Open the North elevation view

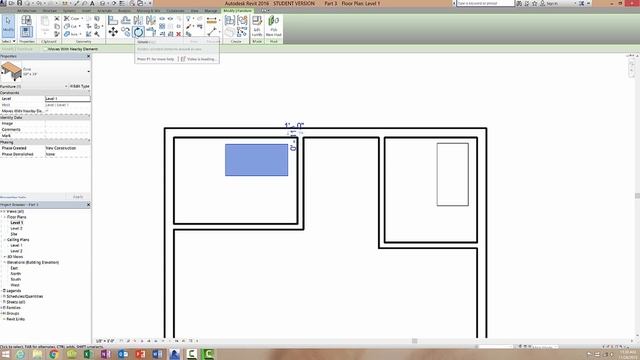click(x=16, y=274)
